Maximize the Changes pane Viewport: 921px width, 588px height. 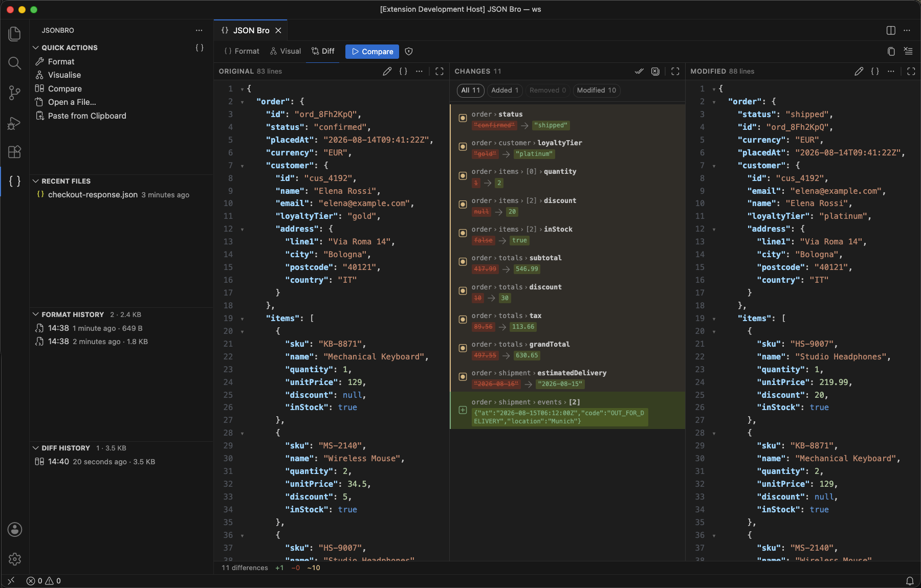coord(675,71)
